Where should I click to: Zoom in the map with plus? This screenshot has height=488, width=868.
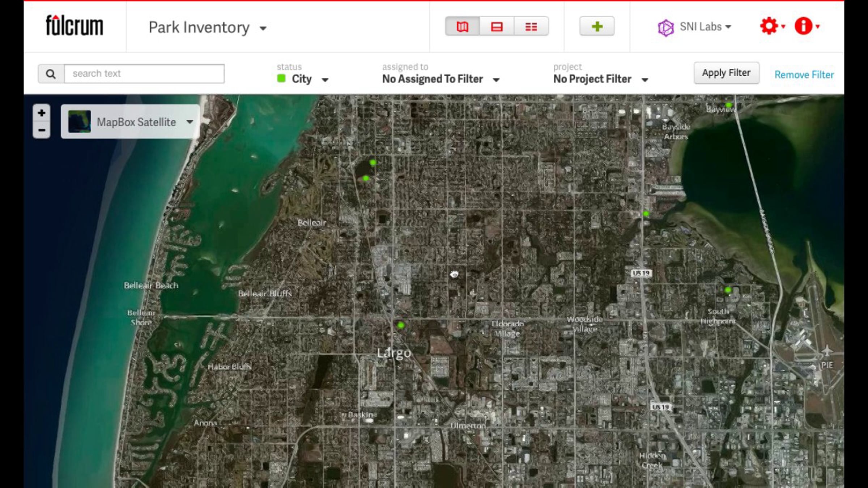(42, 113)
